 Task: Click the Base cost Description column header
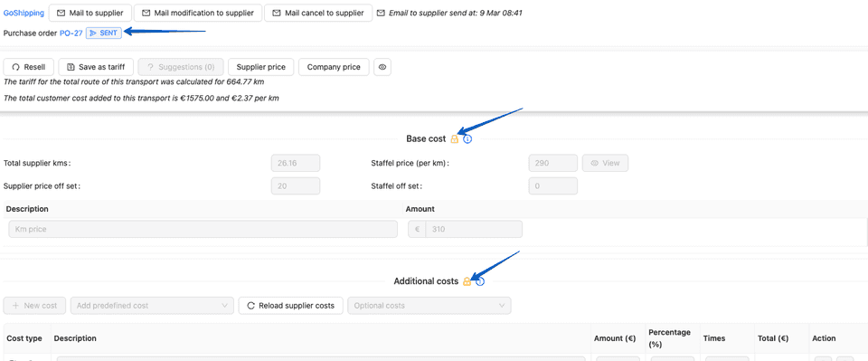pyautogui.click(x=27, y=209)
